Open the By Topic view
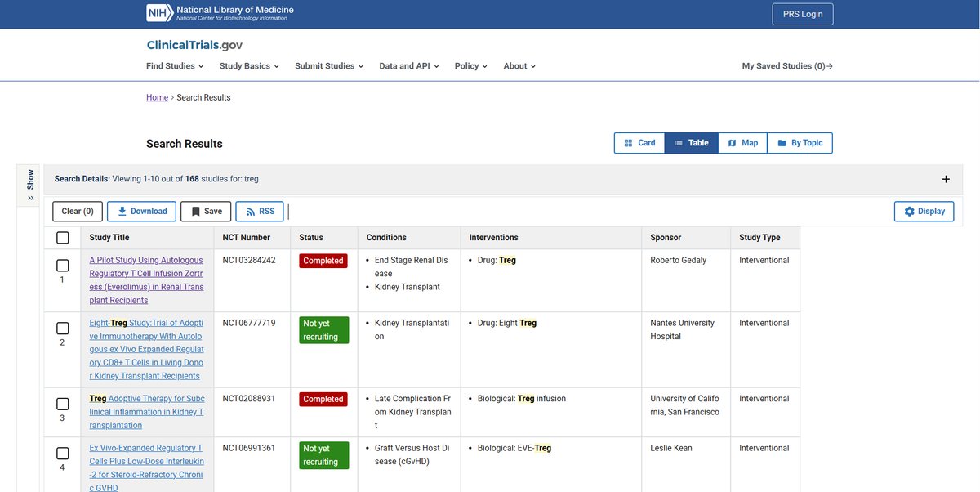 coord(800,143)
